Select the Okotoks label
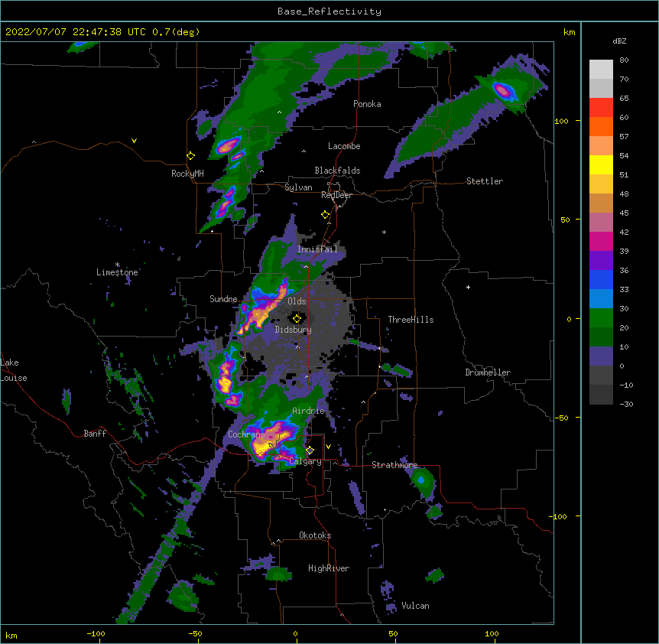The image size is (659, 644). tap(315, 535)
